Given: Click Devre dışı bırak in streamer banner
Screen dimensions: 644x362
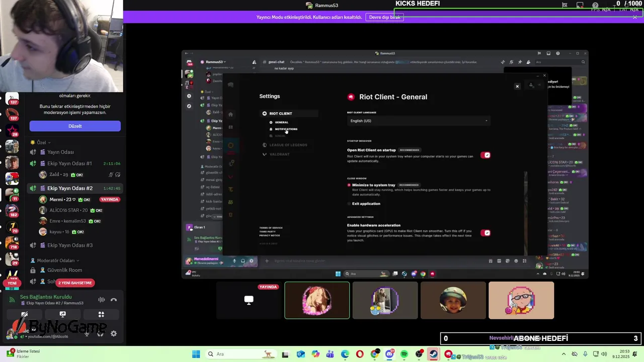Looking at the screenshot, I should coord(384,17).
